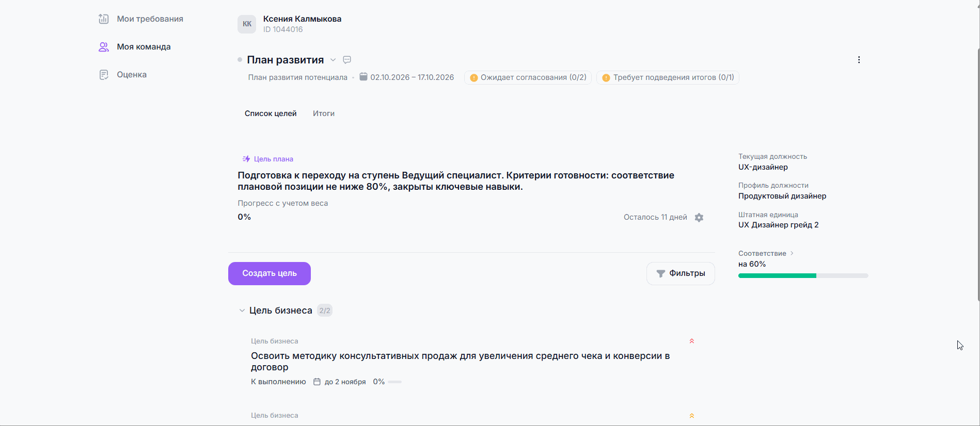The width and height of the screenshot is (980, 426).
Task: Click orange warning icon in Ожидает согласования
Action: click(x=473, y=78)
